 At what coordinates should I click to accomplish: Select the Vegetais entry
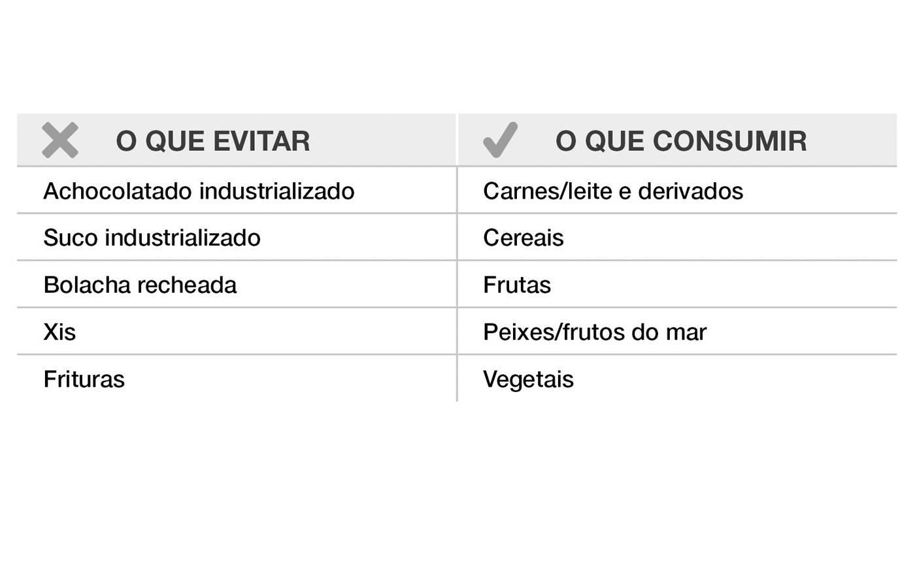[x=528, y=380]
